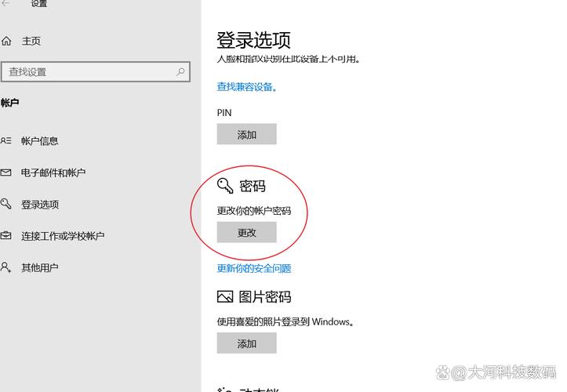
Task: Click the briefcase icon beside 连接工作或学校帐户
Action: click(6, 236)
